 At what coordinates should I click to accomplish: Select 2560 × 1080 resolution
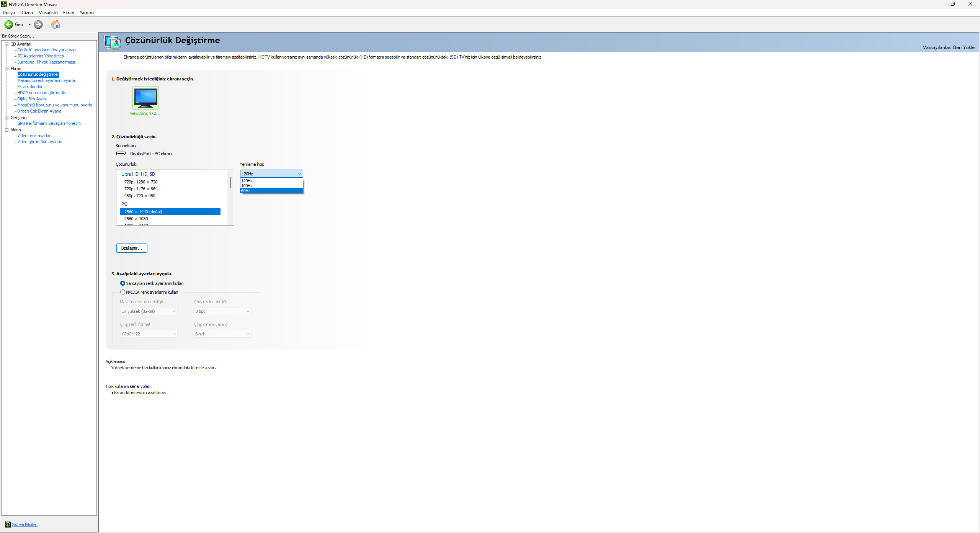pos(170,219)
